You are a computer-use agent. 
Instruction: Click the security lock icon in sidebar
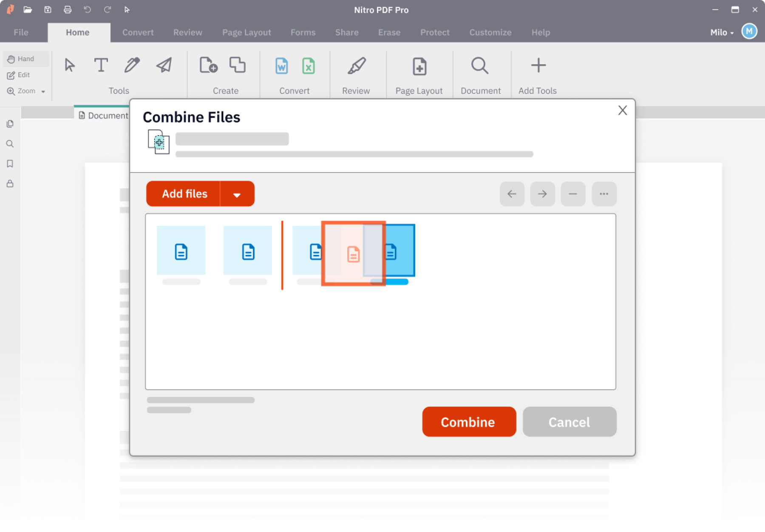point(10,184)
